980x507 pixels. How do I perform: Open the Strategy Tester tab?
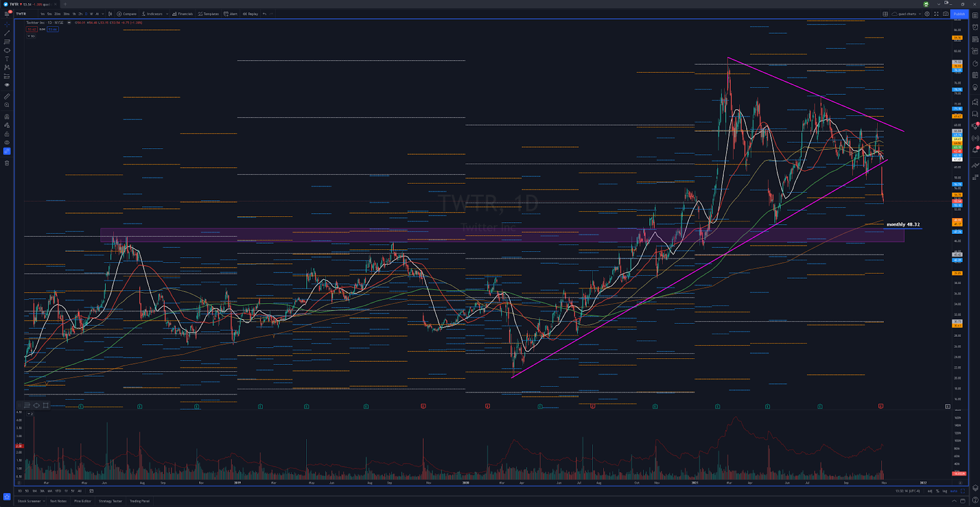coord(110,501)
